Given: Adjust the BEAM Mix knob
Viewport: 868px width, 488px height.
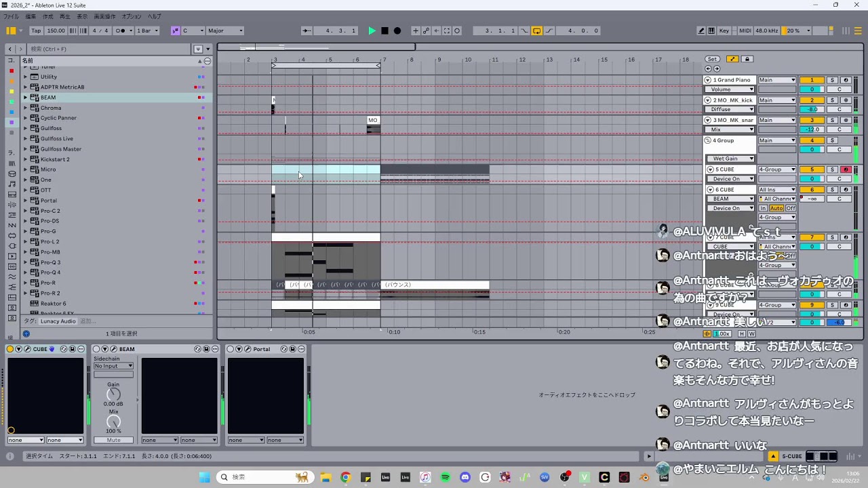Looking at the screenshot, I should [x=113, y=422].
